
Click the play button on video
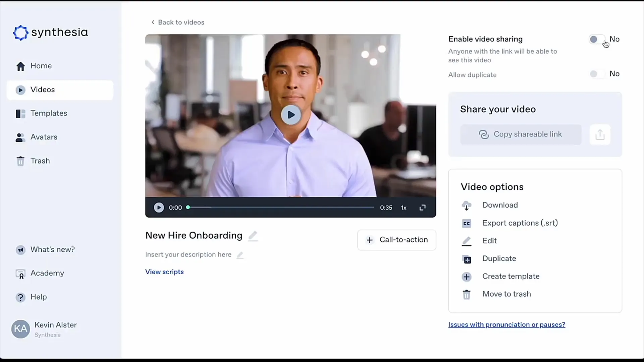click(290, 115)
